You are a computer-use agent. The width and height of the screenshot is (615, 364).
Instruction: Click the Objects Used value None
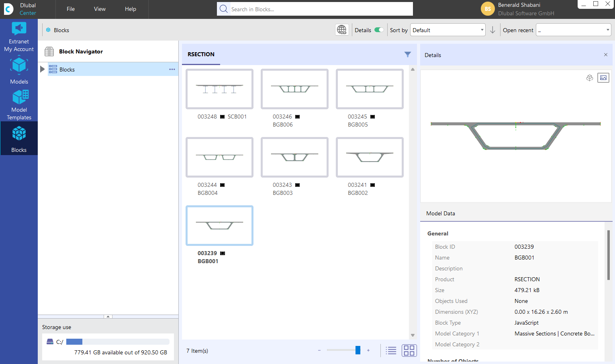(x=521, y=301)
